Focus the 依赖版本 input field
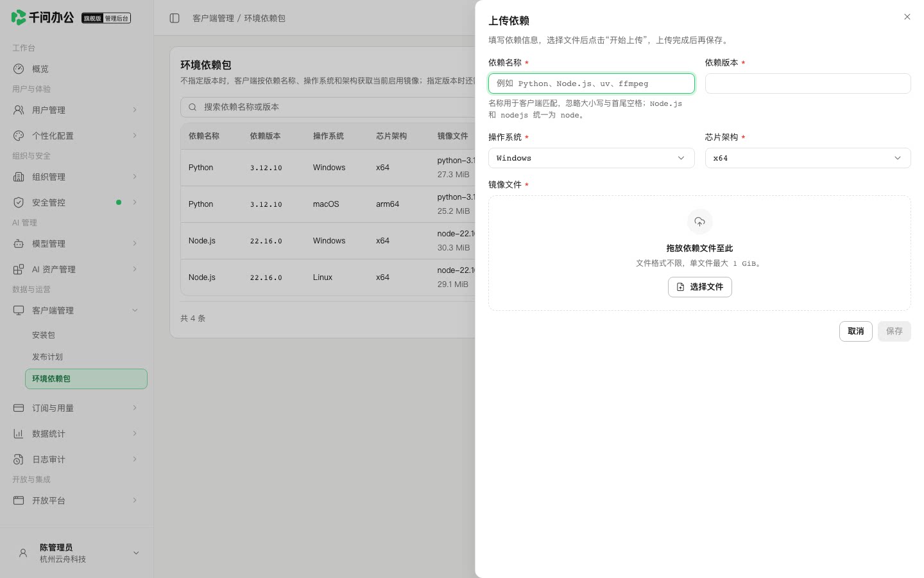Image resolution: width=924 pixels, height=578 pixels. (x=808, y=83)
